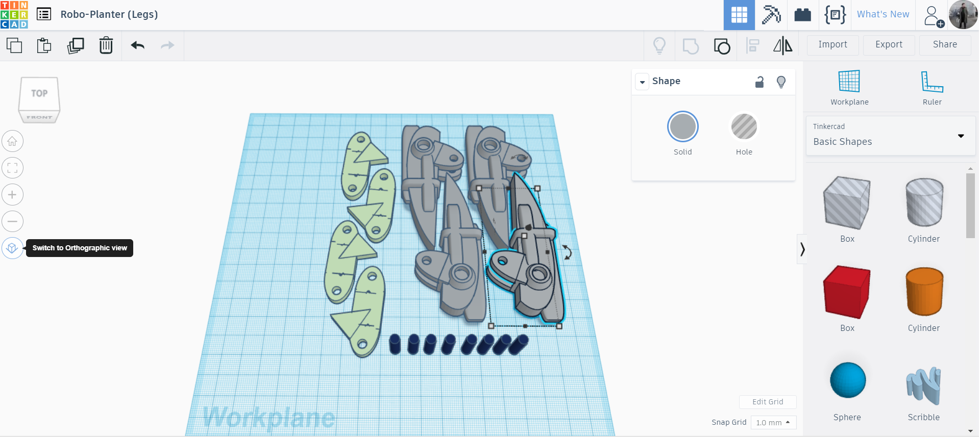Image resolution: width=980 pixels, height=437 pixels.
Task: Select the Workplane tool
Action: (x=849, y=88)
